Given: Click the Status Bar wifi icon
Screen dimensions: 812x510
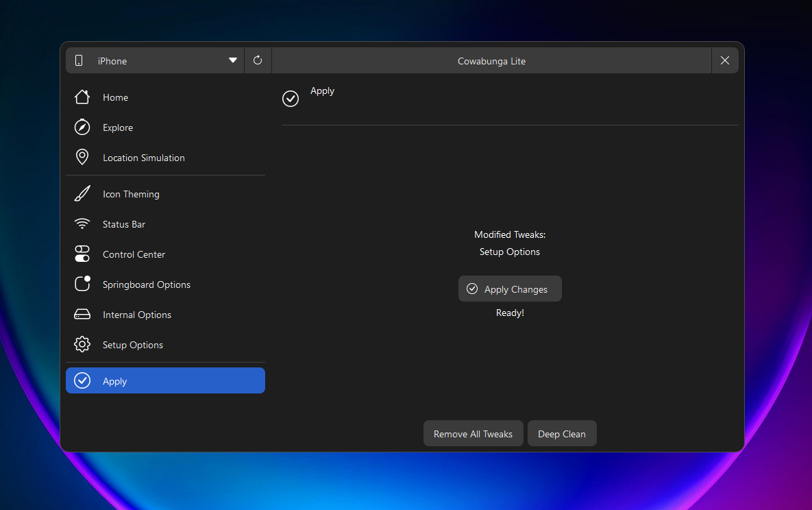Looking at the screenshot, I should click(x=82, y=223).
